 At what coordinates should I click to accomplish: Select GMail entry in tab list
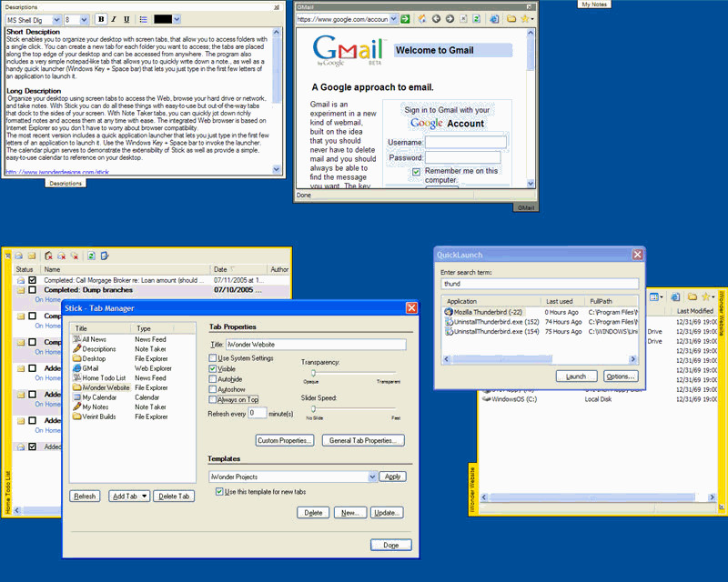[90, 368]
